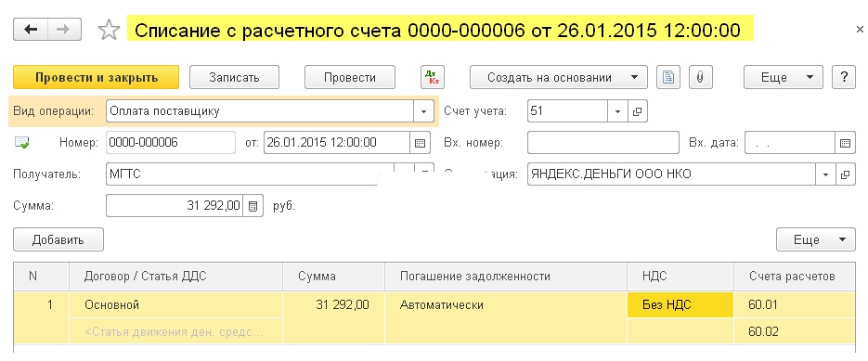Expand the organization dropdown list

click(825, 174)
